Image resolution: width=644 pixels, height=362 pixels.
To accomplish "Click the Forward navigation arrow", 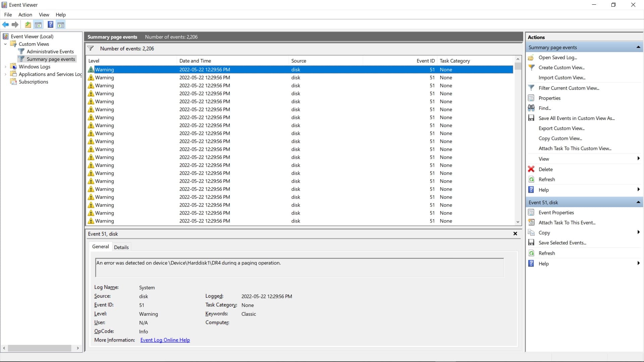I will tap(15, 24).
